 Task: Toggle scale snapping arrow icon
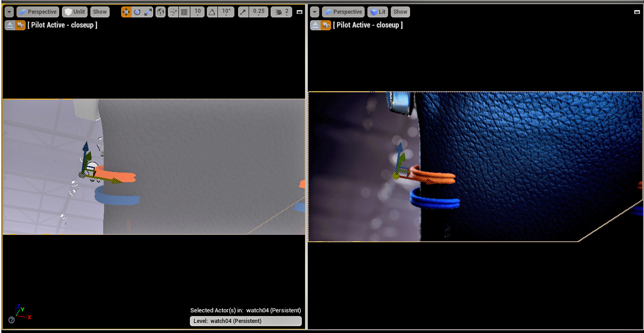point(244,12)
